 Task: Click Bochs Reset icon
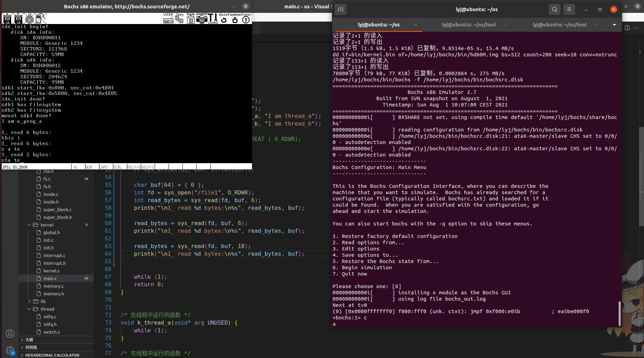224,18
